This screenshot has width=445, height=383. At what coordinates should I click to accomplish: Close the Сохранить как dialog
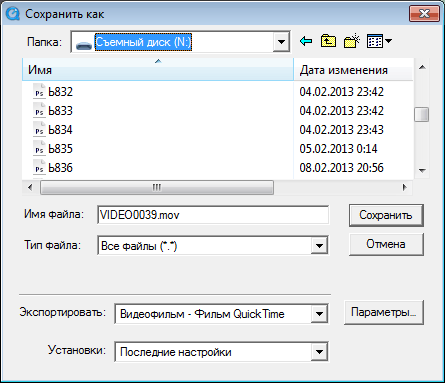pyautogui.click(x=424, y=14)
